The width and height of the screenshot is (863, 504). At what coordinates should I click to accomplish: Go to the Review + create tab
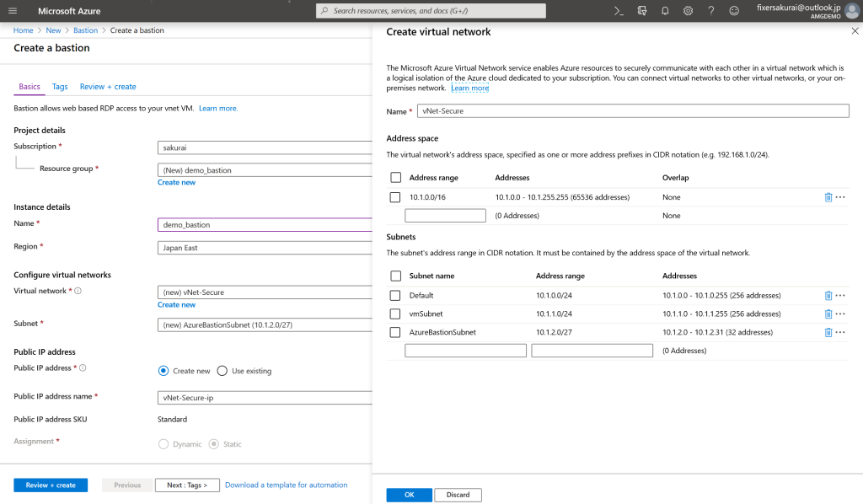pyautogui.click(x=108, y=87)
